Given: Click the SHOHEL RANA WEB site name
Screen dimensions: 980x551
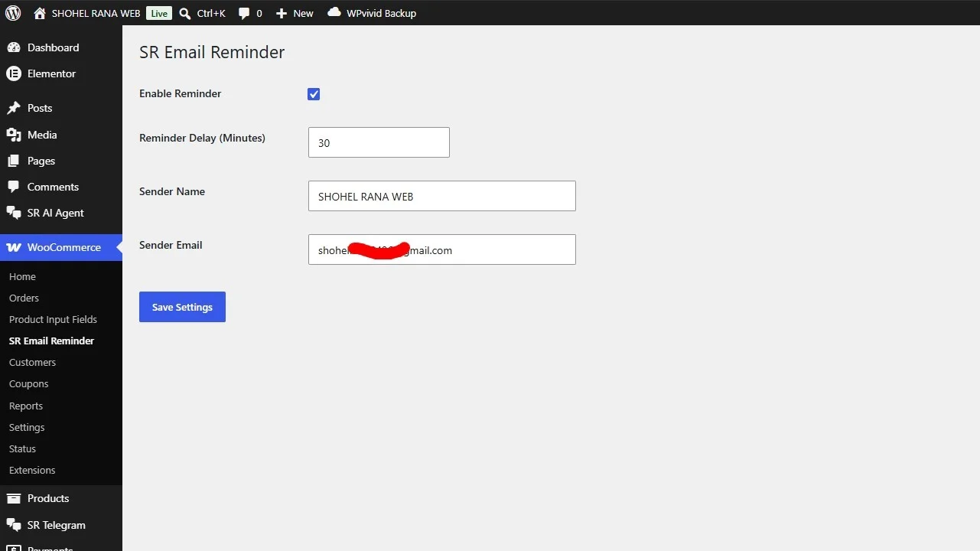Looking at the screenshot, I should coord(96,13).
